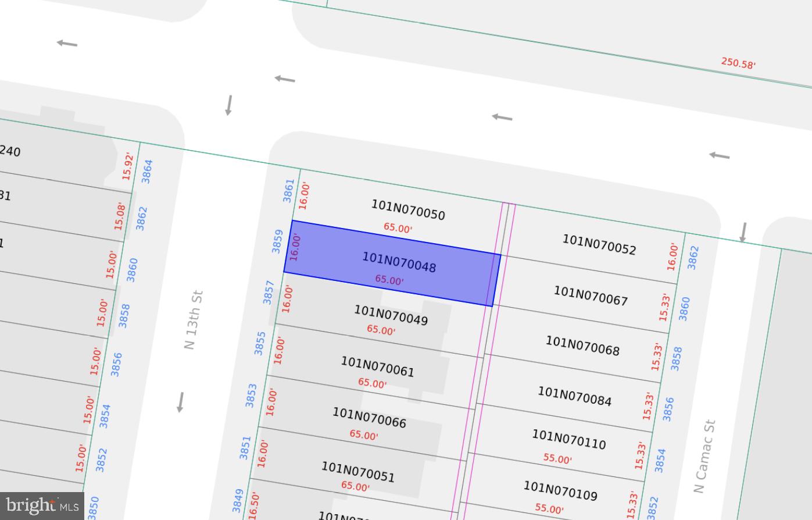This screenshot has width=812, height=520.
Task: Select parcel 101N070052
Action: pos(599,244)
